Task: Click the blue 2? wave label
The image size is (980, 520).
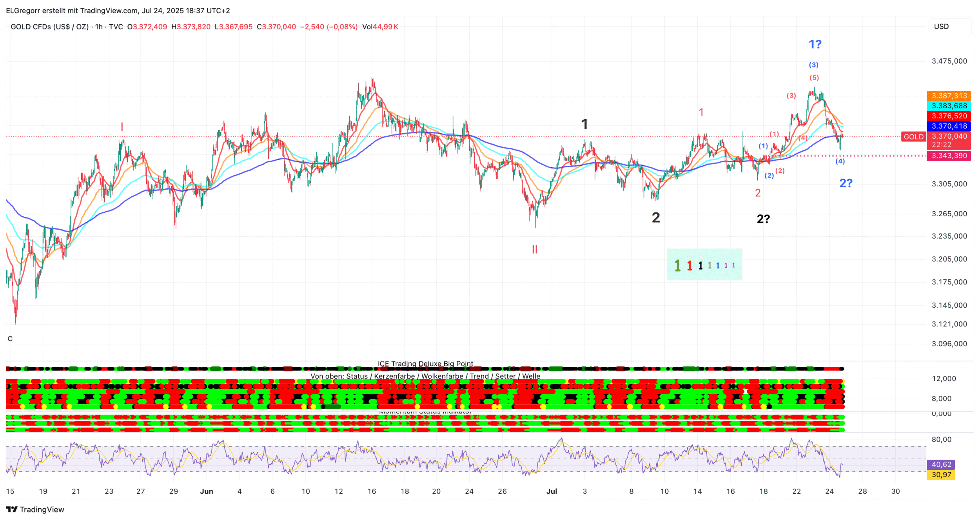Action: [846, 183]
